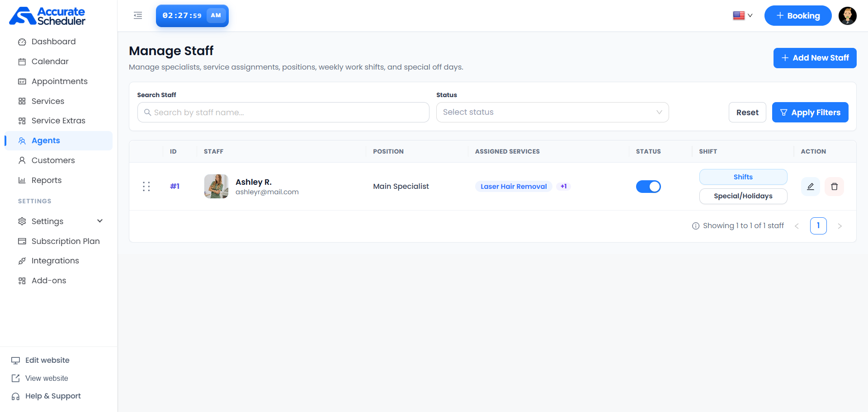Click the #1 staff ID
Viewport: 868px width, 412px height.
click(x=175, y=187)
